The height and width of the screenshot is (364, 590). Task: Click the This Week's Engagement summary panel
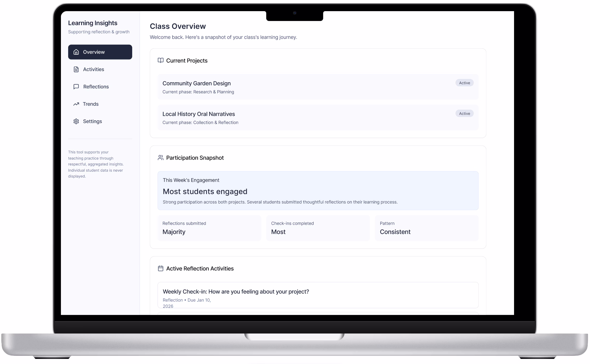318,191
